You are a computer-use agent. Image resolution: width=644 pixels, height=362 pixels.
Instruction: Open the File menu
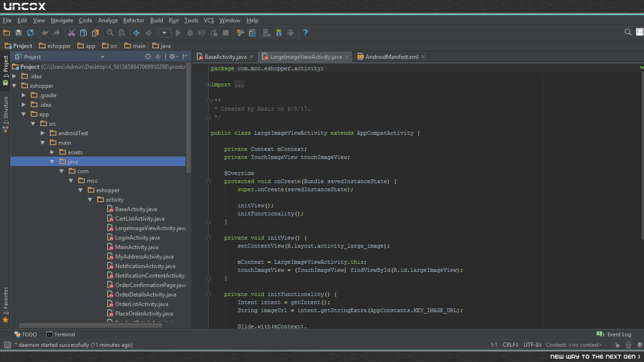[x=7, y=20]
